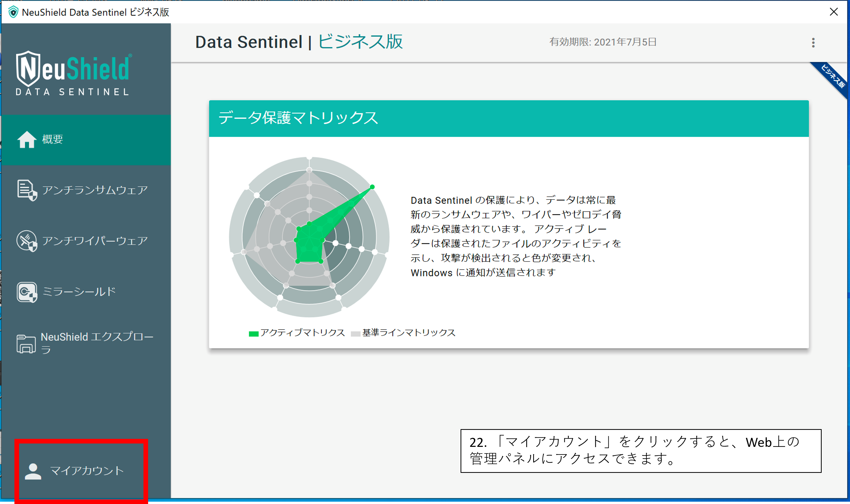850x504 pixels.
Task: Click the radar chart's green active area
Action: tap(309, 243)
